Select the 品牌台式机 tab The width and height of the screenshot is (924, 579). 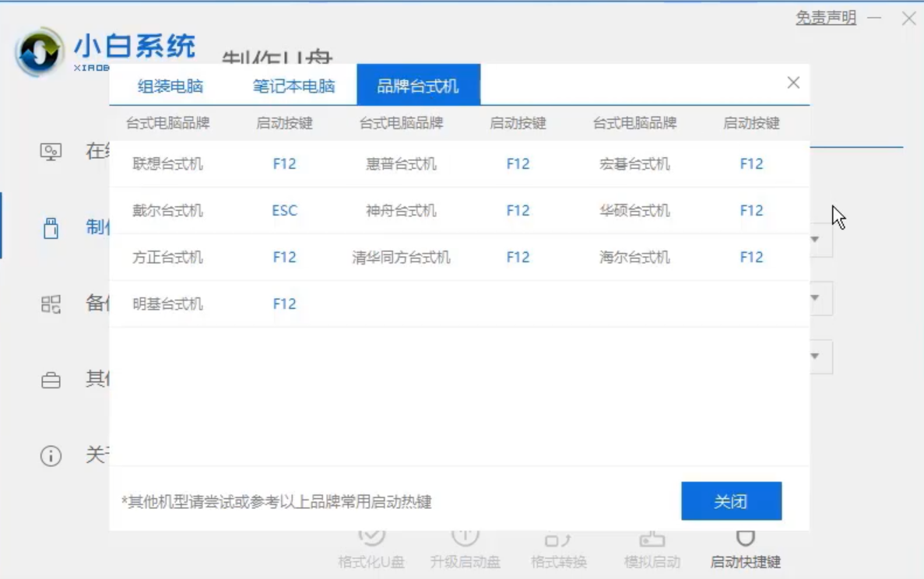pyautogui.click(x=418, y=85)
